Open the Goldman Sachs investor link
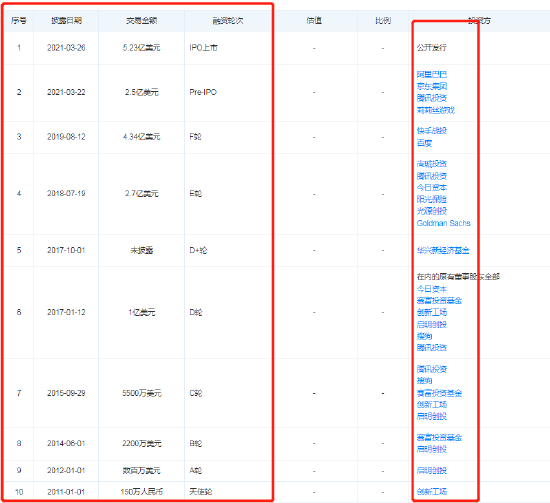This screenshot has width=550, height=503. click(443, 223)
